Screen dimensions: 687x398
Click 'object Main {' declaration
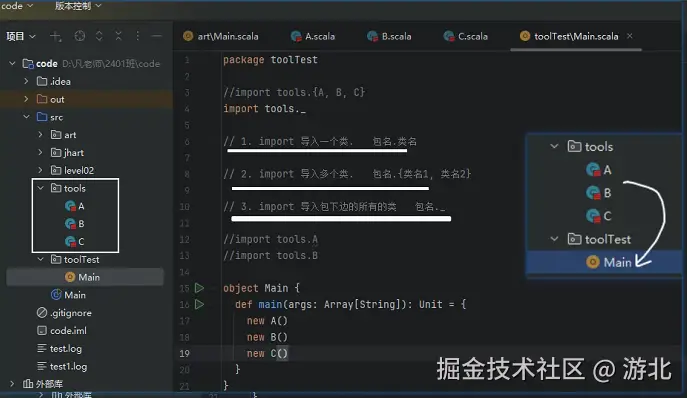pos(262,288)
